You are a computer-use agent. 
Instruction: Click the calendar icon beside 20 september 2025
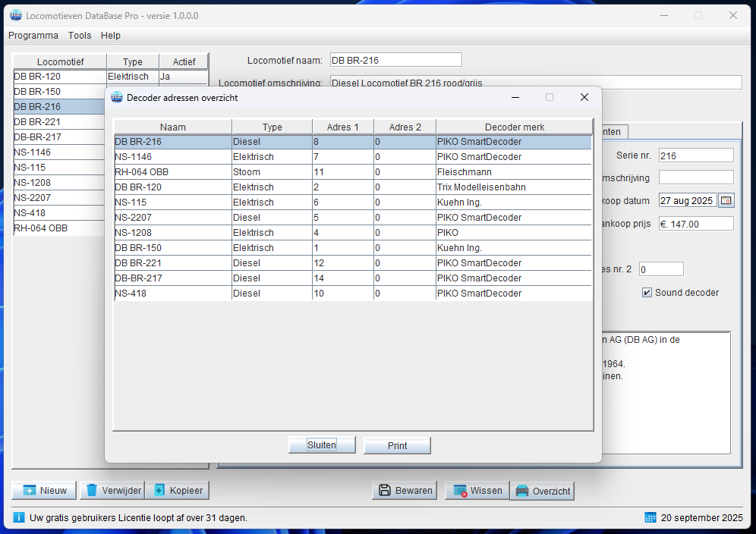(x=650, y=517)
